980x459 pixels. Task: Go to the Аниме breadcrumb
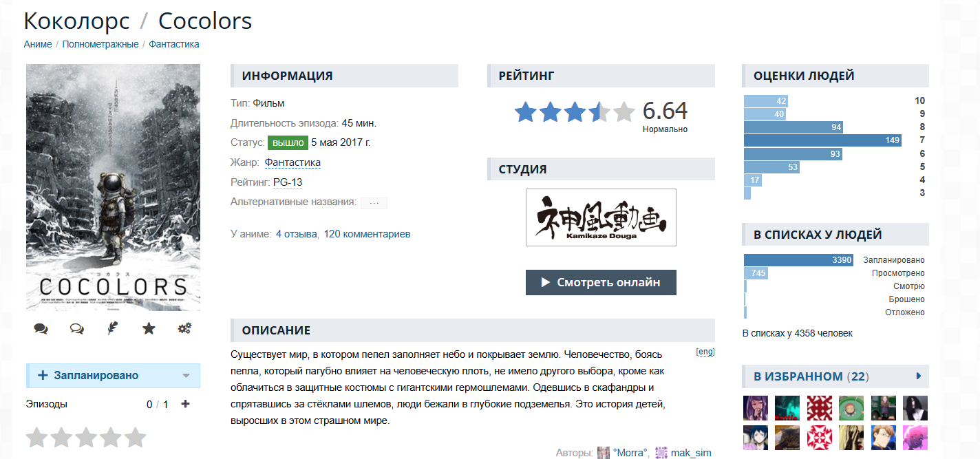[38, 44]
